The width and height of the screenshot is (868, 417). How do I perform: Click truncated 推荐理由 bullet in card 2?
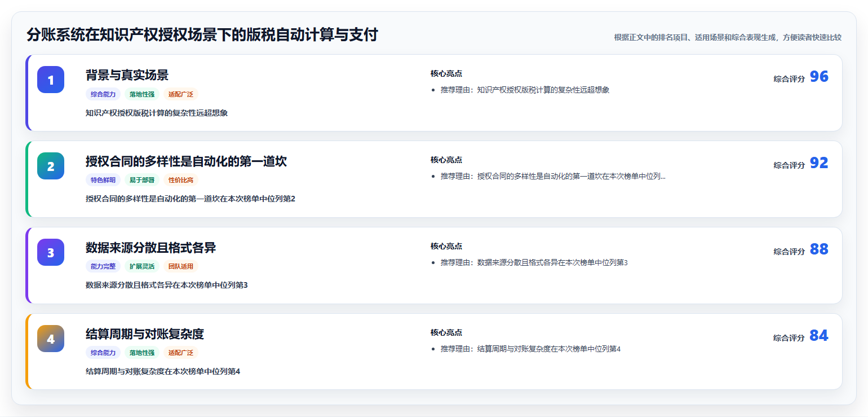click(x=553, y=176)
